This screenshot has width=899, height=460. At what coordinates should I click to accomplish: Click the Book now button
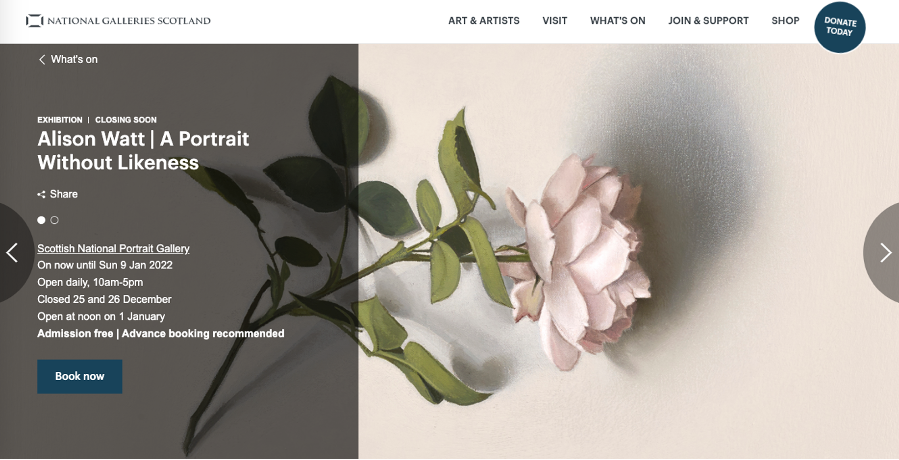(80, 376)
